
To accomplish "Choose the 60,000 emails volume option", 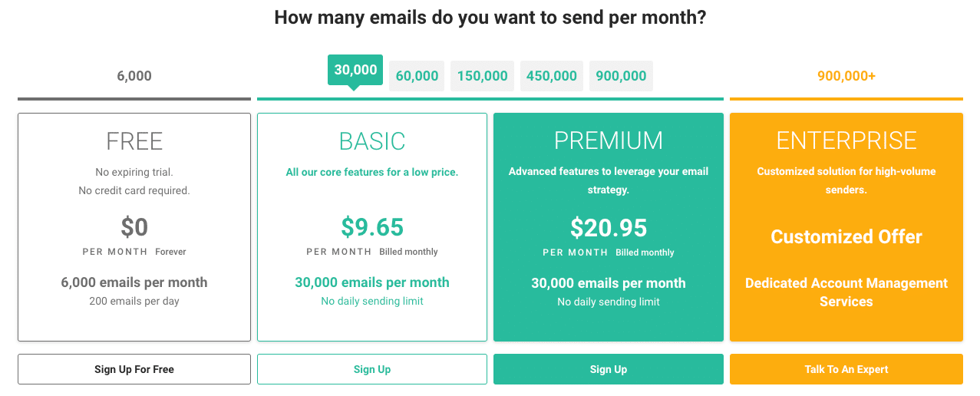I will point(417,76).
